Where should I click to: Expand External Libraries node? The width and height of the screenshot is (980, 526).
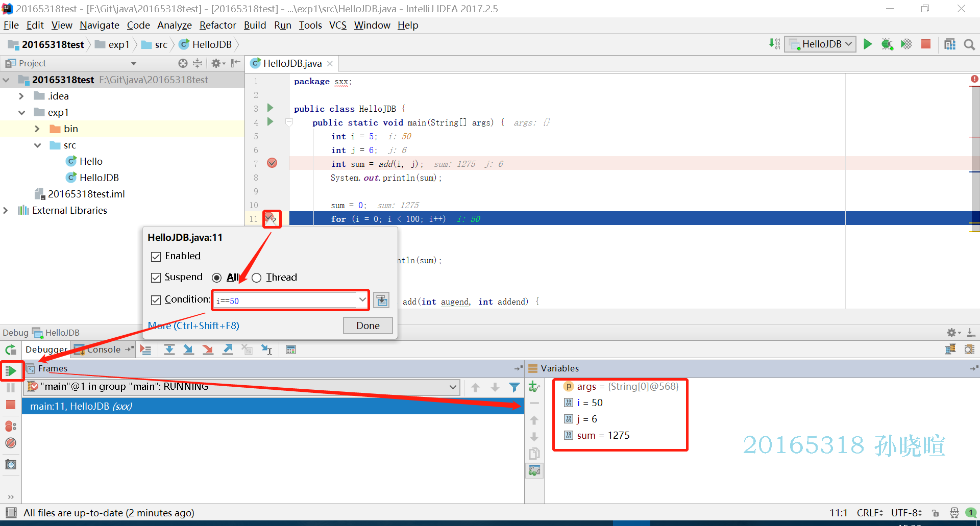pos(6,210)
